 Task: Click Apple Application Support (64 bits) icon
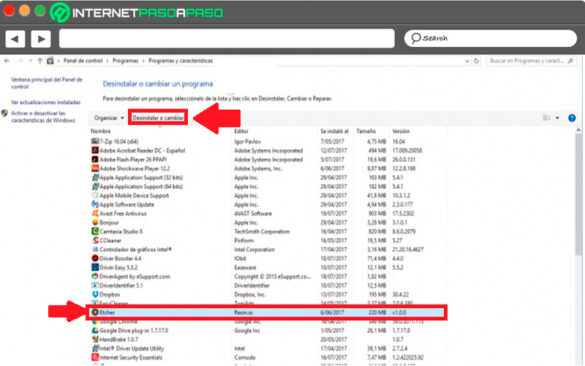pos(95,186)
